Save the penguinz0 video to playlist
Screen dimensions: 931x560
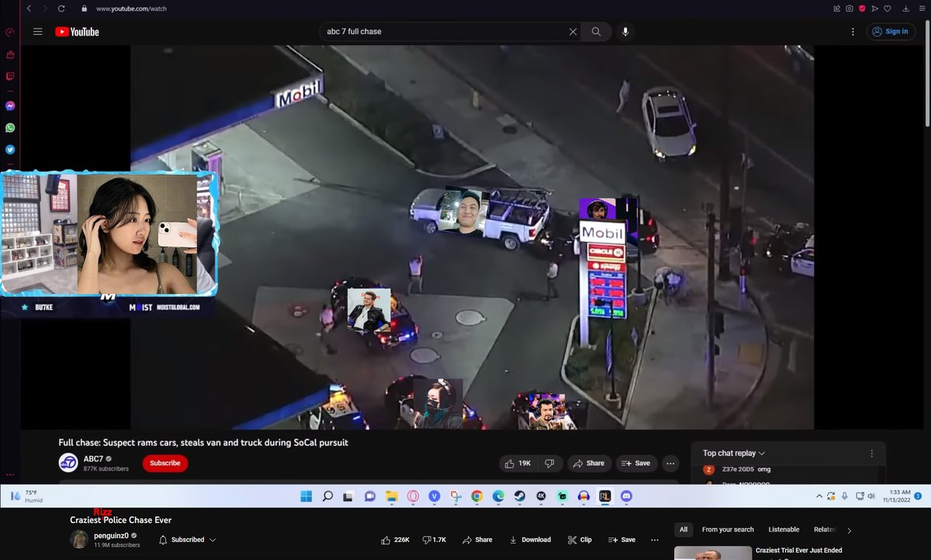point(622,540)
